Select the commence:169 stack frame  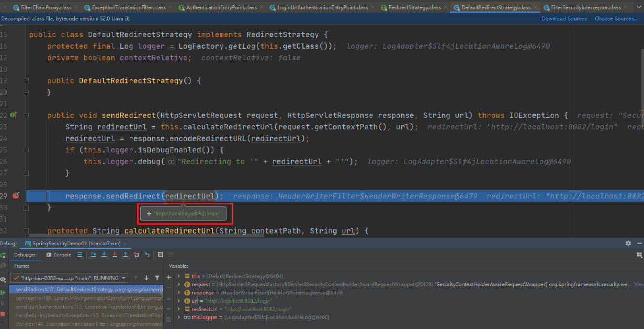tap(86, 298)
